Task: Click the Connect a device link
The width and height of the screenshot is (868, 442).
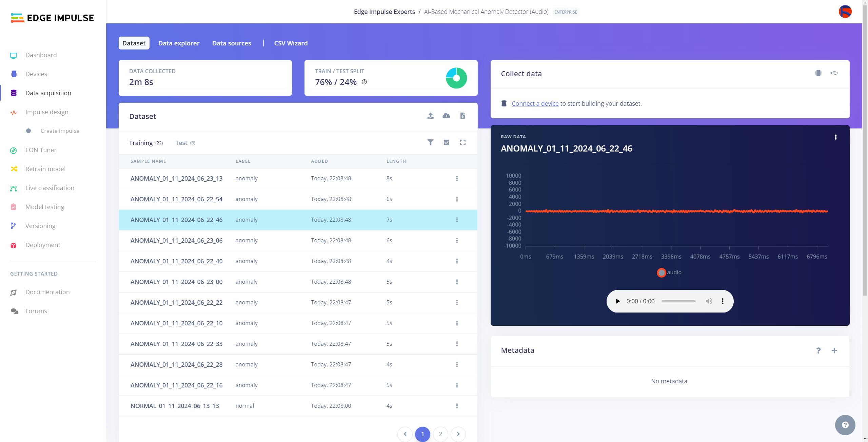Action: pos(535,103)
